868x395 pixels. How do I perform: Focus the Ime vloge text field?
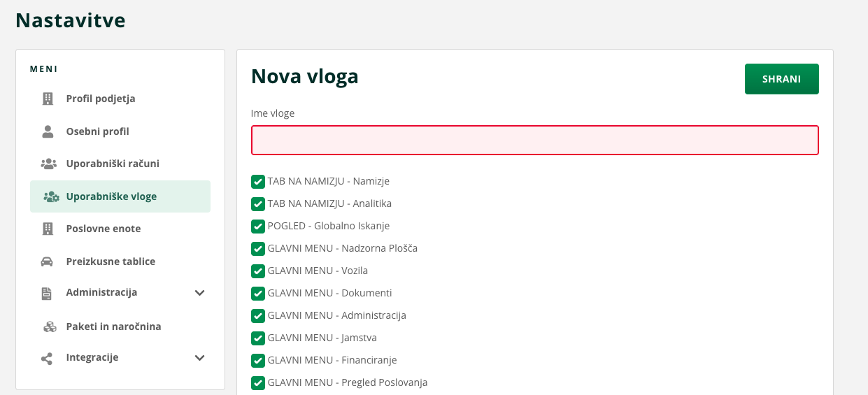click(534, 140)
